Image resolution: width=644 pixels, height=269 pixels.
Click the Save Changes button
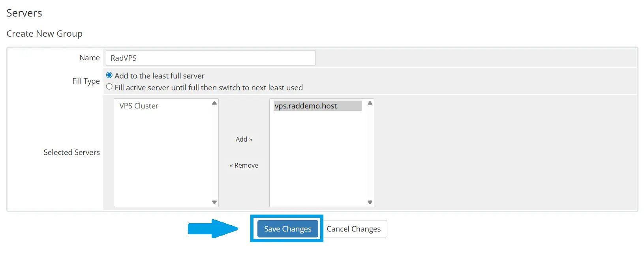tap(287, 229)
